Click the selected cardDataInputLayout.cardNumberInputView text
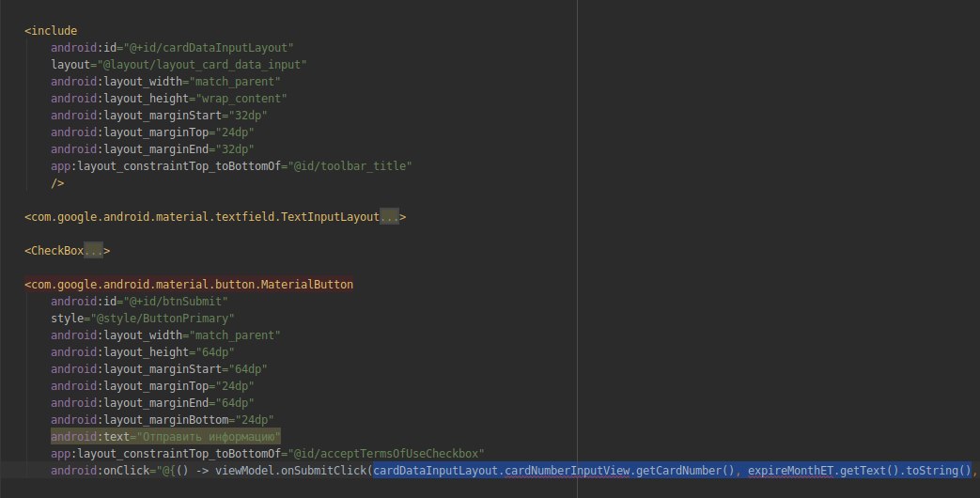Screen dimensions: 980x498 click(x=501, y=470)
